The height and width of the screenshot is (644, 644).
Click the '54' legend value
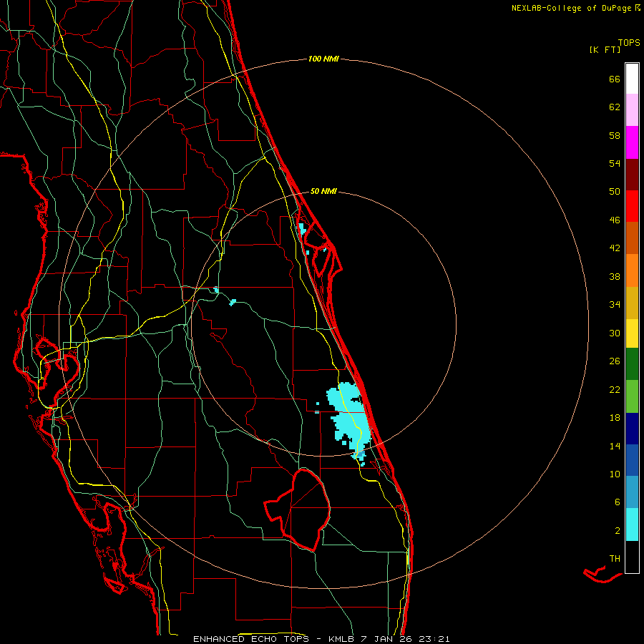[615, 163]
